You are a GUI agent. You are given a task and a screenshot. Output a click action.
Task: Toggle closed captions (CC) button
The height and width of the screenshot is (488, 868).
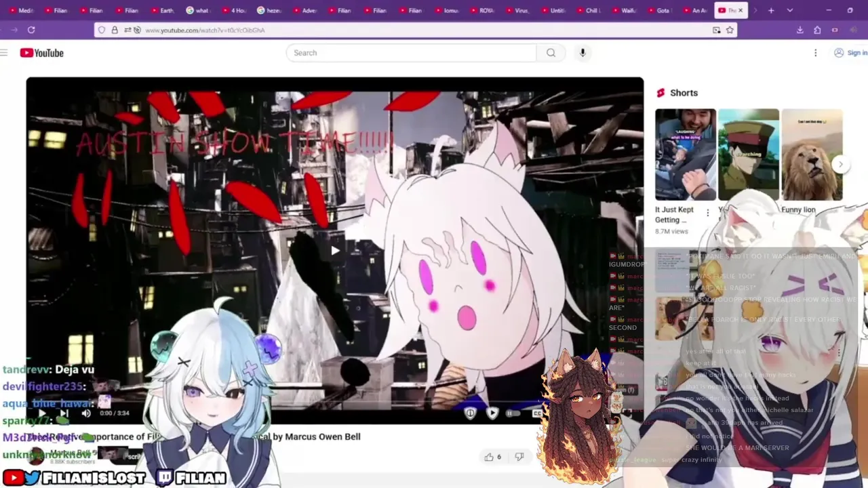coord(537,413)
